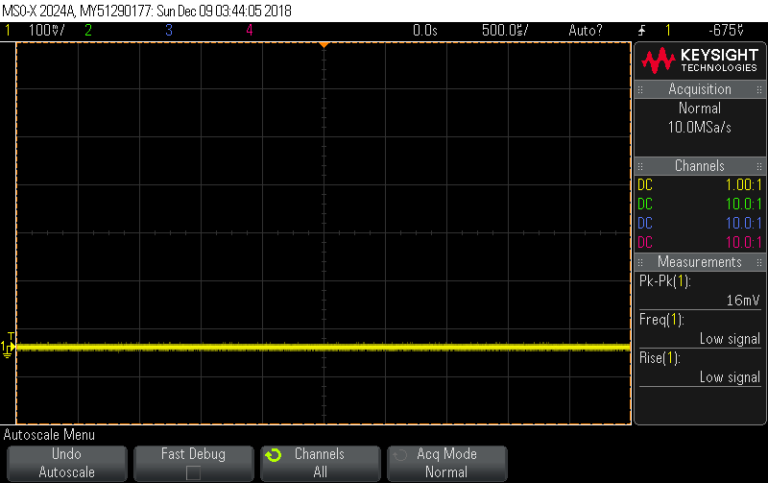
Task: Open the Channels panel header
Action: pos(700,166)
